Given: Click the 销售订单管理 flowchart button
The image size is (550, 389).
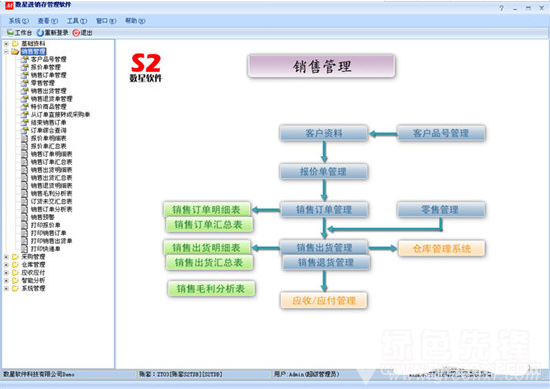Looking at the screenshot, I should click(324, 210).
